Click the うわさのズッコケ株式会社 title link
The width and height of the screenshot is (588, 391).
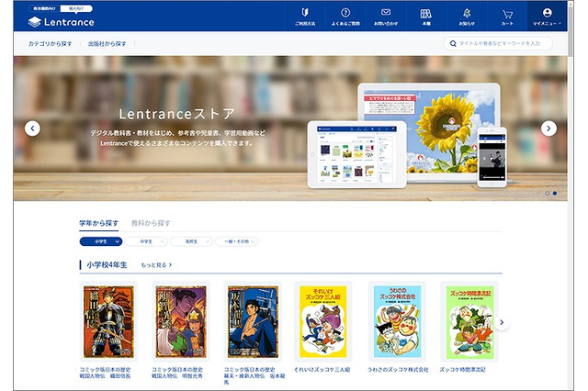click(x=398, y=370)
